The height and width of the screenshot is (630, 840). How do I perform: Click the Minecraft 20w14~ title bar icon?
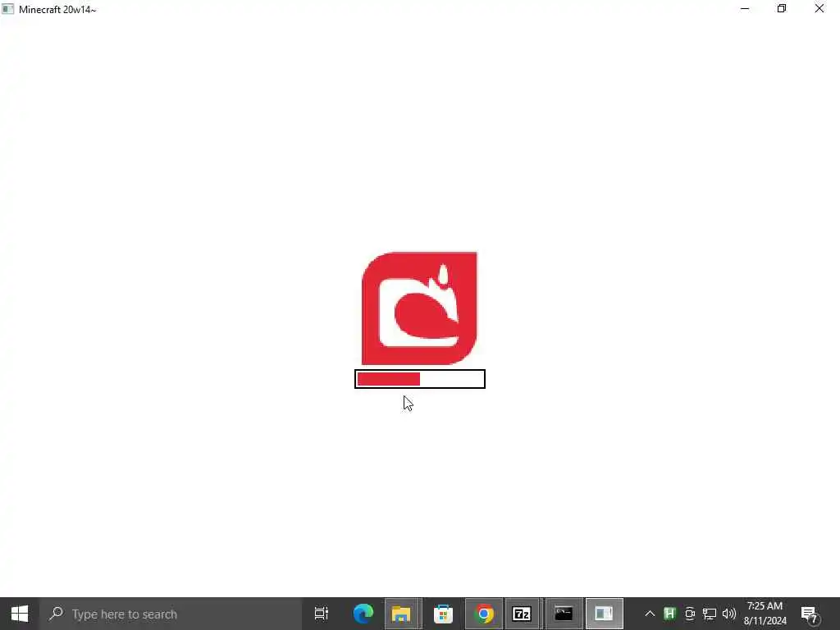click(x=7, y=9)
